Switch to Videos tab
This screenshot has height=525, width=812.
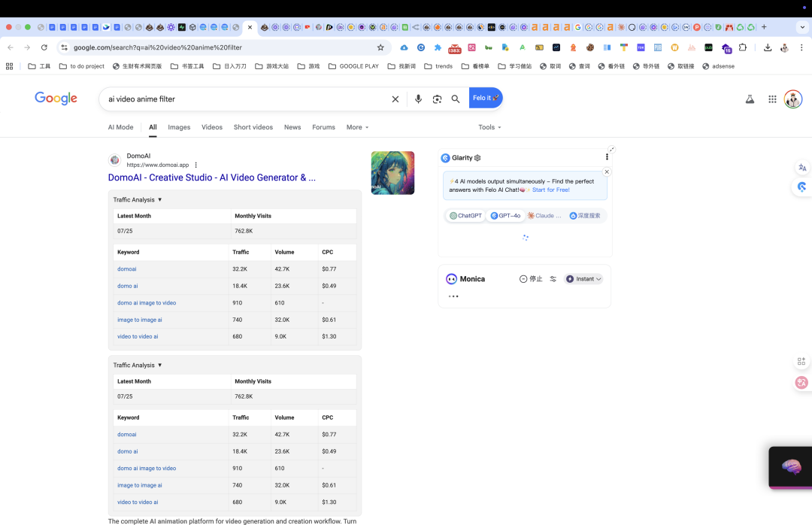click(212, 127)
